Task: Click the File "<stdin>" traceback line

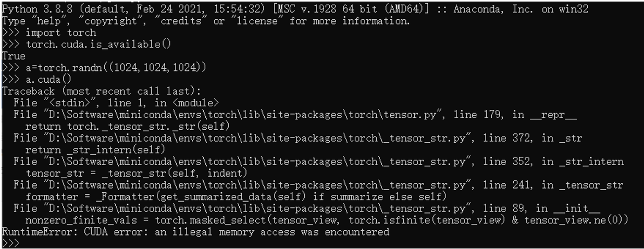Action: pos(117,103)
